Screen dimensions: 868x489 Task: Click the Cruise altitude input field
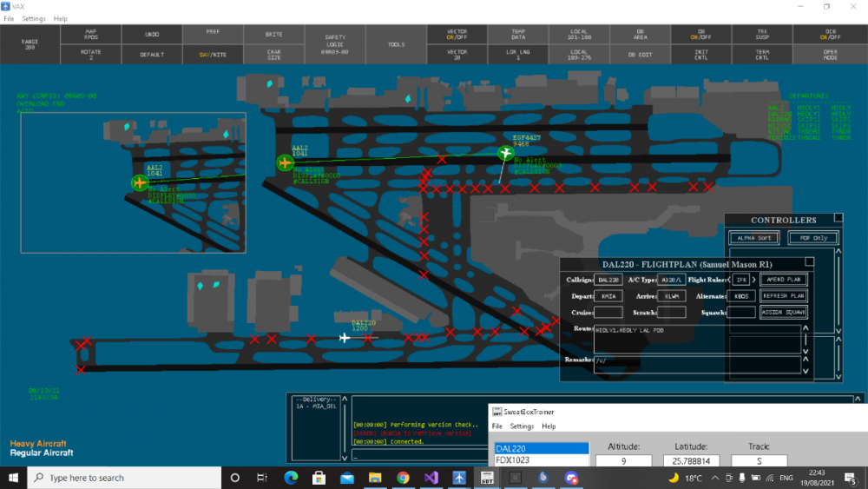coord(608,312)
